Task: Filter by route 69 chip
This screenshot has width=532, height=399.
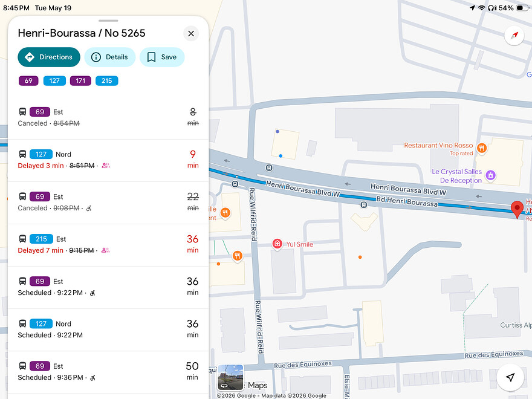Action: click(x=28, y=81)
